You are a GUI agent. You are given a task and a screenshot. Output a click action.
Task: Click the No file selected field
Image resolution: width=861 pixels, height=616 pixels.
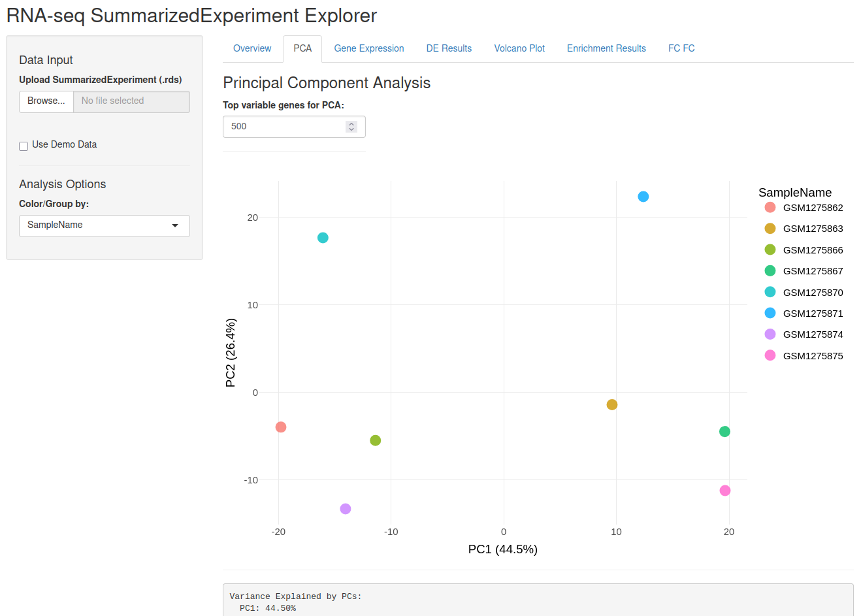point(132,101)
